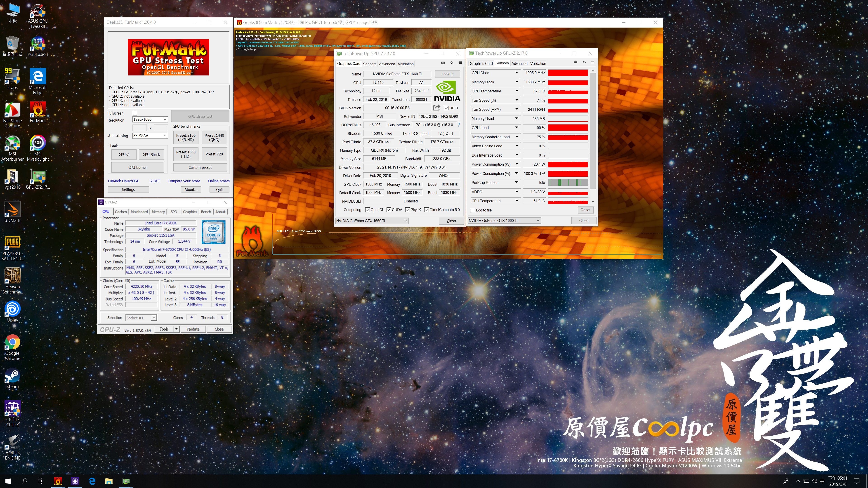The width and height of the screenshot is (868, 488).
Task: Switch to Mainboard tab in CPU-Z
Action: [x=139, y=212]
